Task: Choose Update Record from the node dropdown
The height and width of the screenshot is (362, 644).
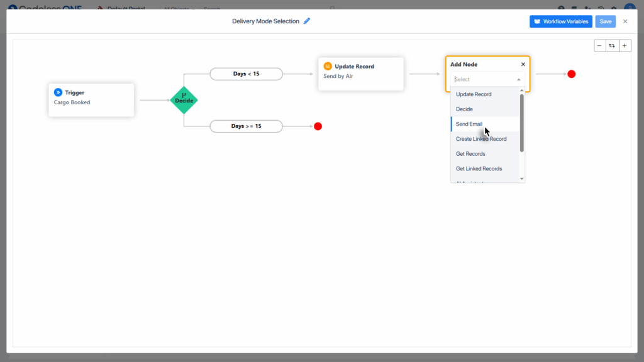Action: pos(474,94)
